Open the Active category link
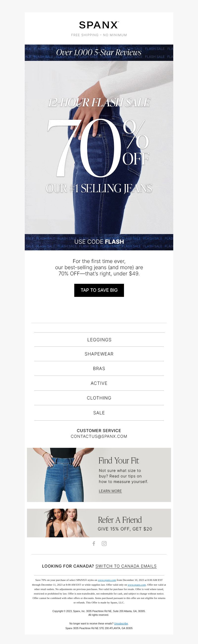This screenshot has height=644, width=198. 99,383
